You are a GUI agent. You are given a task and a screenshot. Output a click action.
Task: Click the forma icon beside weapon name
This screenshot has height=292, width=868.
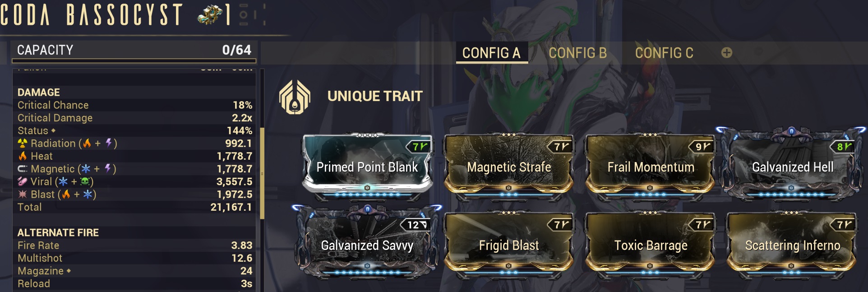click(211, 14)
